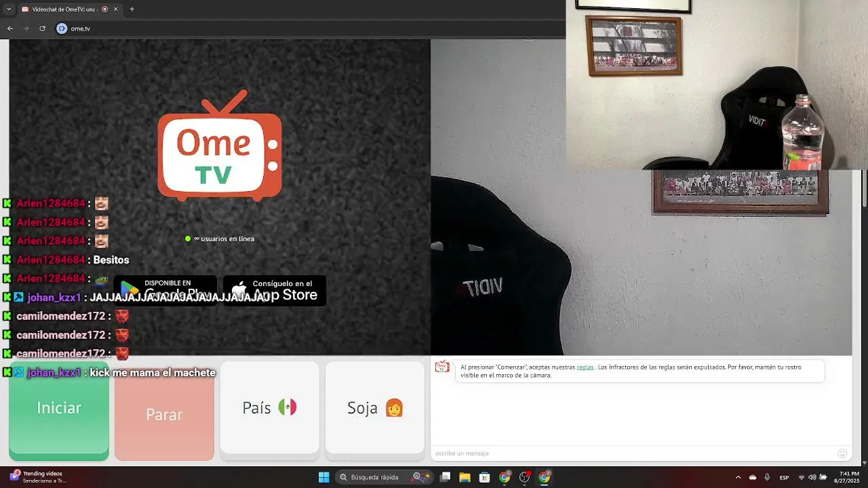Image resolution: width=868 pixels, height=488 pixels.
Task: Click the OneDrive cloud tray icon
Action: tap(753, 477)
